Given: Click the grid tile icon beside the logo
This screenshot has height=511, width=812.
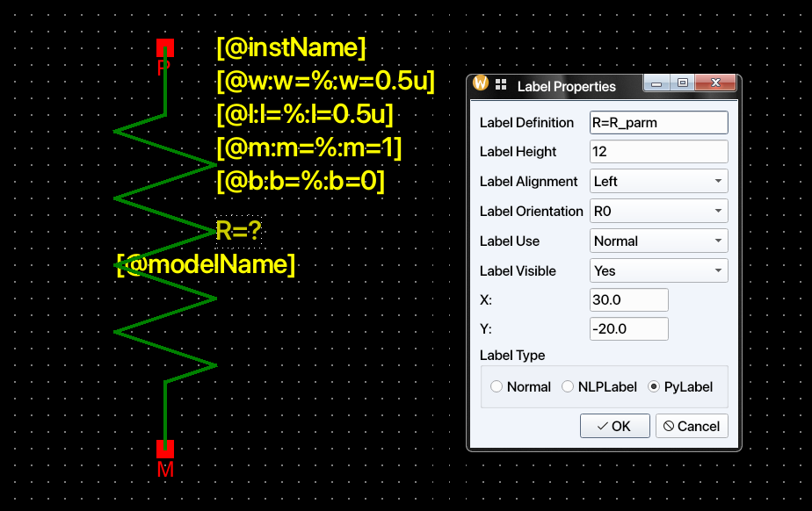Looking at the screenshot, I should 500,86.
